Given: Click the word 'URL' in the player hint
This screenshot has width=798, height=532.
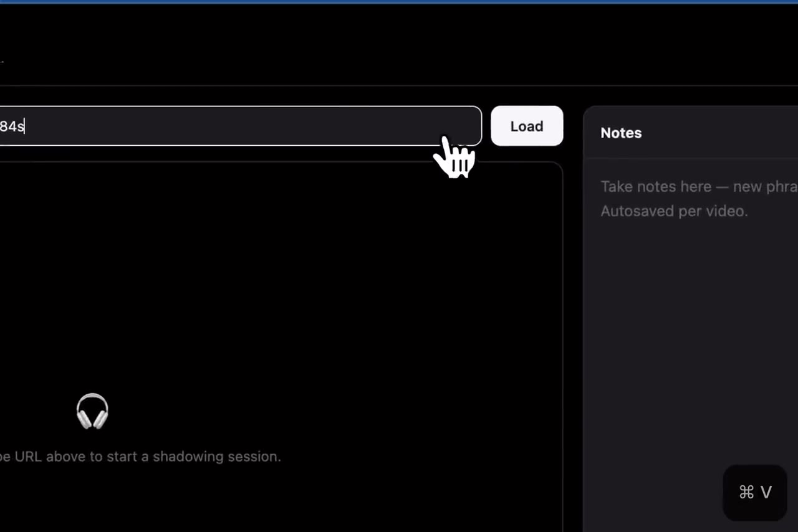Looking at the screenshot, I should pos(29,457).
